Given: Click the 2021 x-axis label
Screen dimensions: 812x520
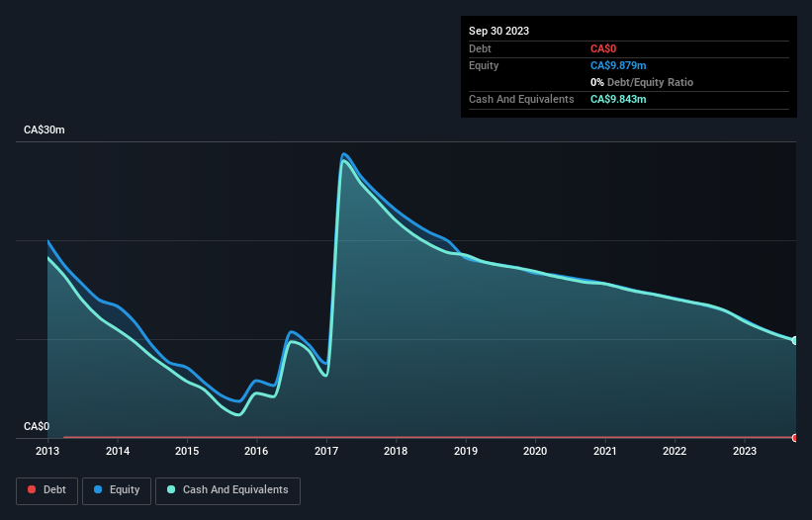Looking at the screenshot, I should (x=605, y=451).
